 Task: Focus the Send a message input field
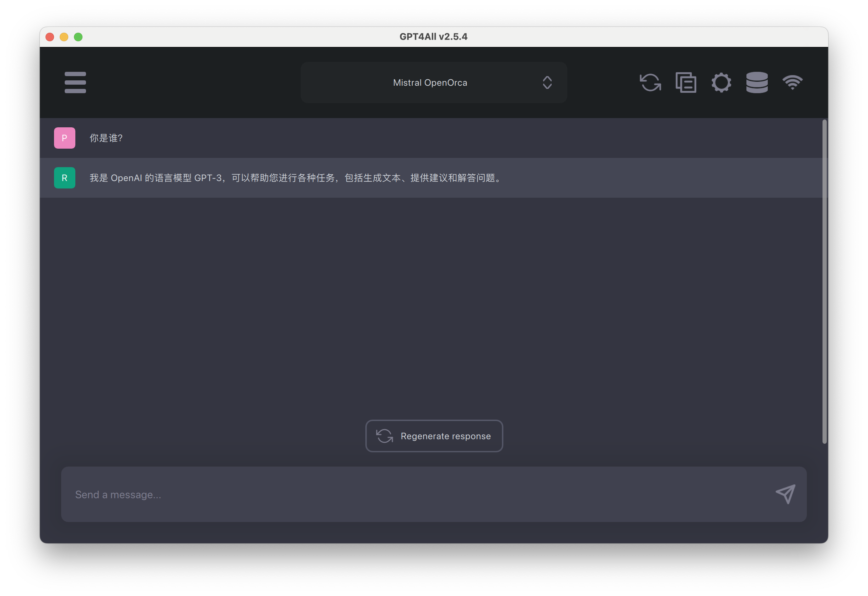411,494
